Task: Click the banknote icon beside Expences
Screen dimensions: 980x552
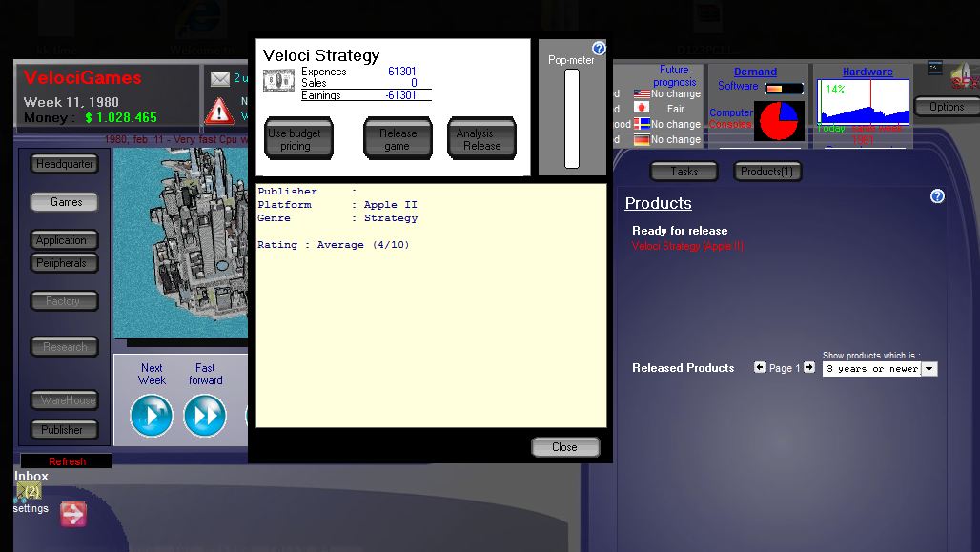Action: tap(278, 81)
